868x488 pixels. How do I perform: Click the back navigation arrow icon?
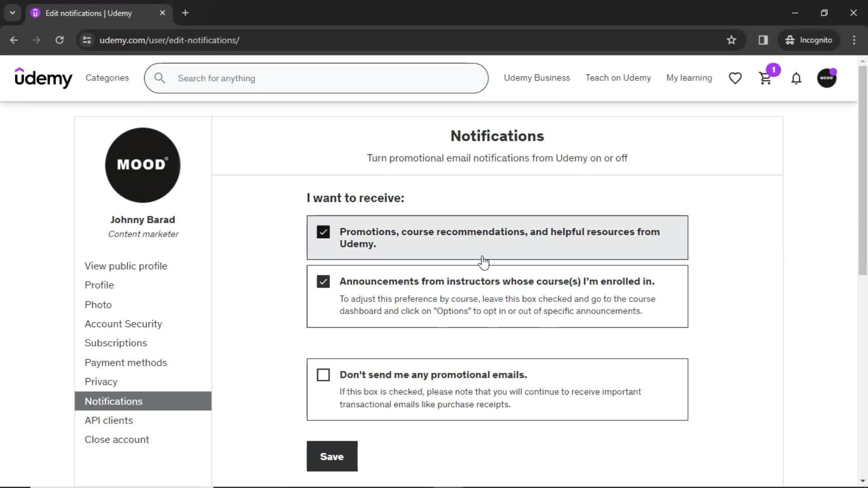tap(14, 40)
